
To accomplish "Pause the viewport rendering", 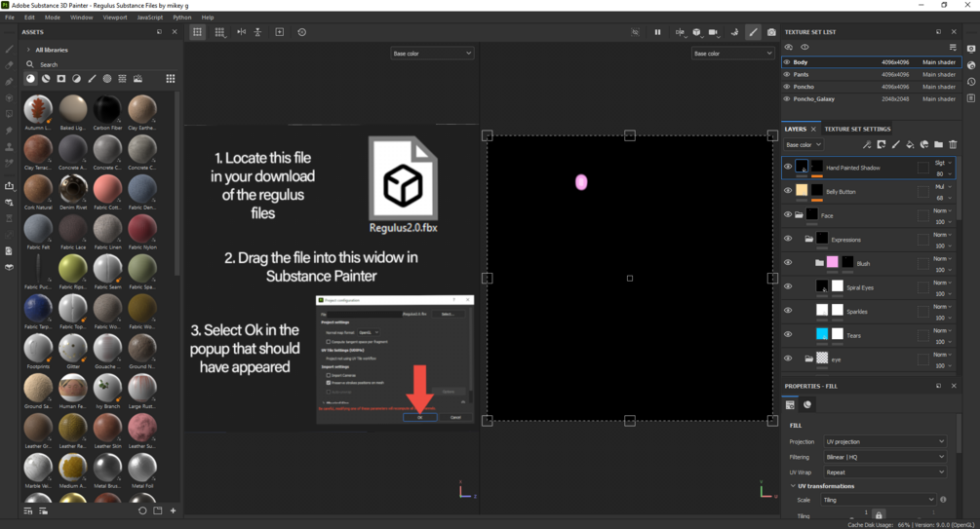I will coord(657,32).
